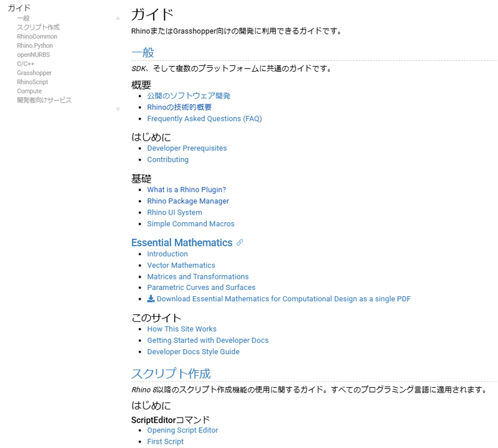Select 開発者向けサービス in the sidebar
The height and width of the screenshot is (448, 498).
click(x=44, y=100)
